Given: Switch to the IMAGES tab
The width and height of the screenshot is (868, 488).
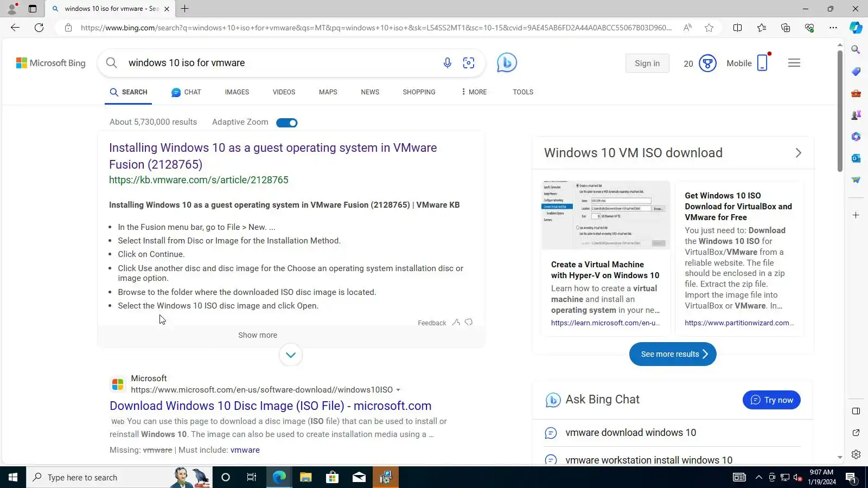Looking at the screenshot, I should pyautogui.click(x=237, y=92).
